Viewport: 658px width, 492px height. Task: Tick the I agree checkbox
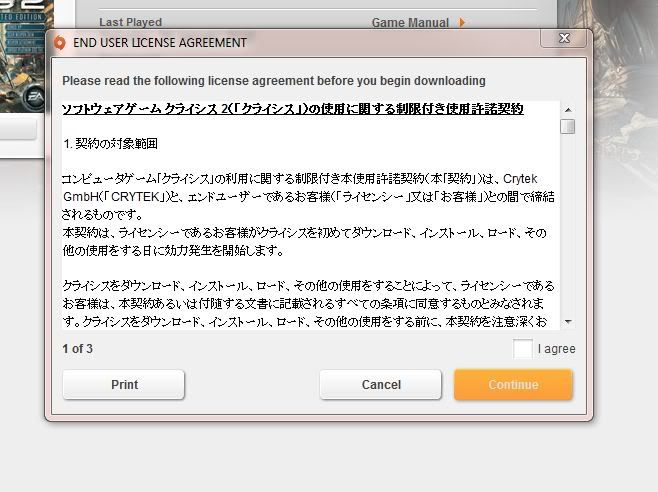pyautogui.click(x=522, y=349)
